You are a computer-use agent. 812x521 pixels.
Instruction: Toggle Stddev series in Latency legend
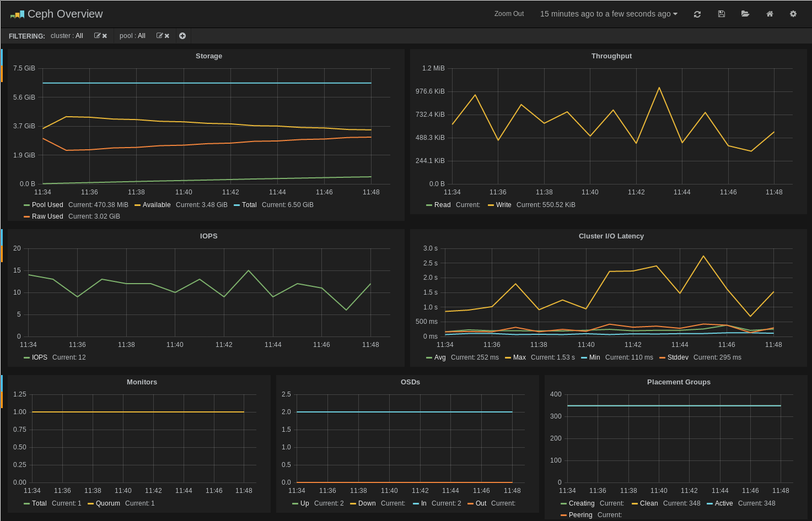coord(677,357)
